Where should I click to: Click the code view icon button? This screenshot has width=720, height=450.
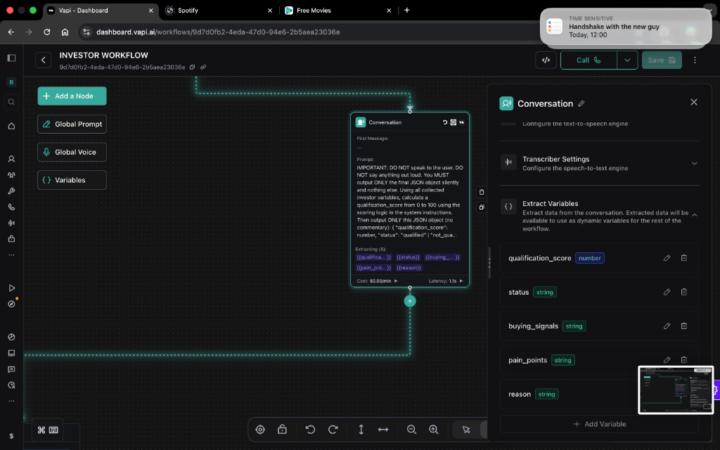point(545,60)
